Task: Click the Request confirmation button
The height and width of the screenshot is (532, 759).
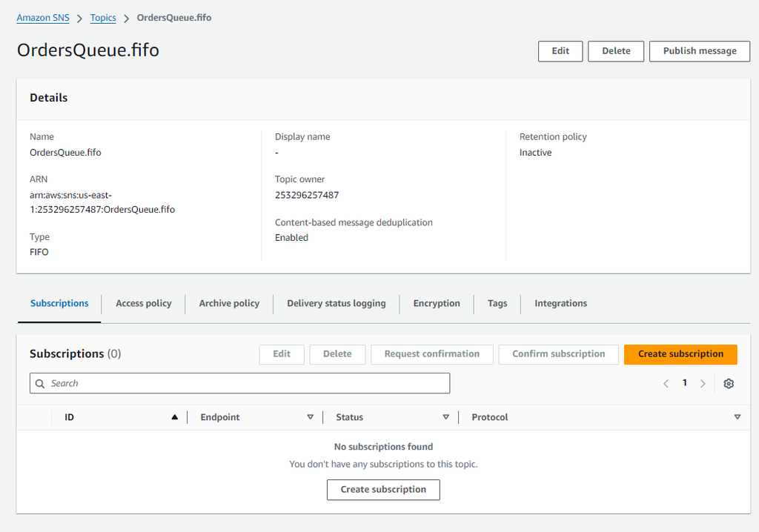Action: 431,354
